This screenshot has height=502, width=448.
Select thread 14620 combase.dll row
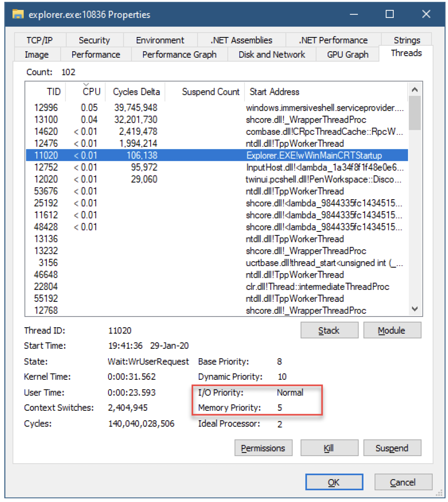(217, 132)
